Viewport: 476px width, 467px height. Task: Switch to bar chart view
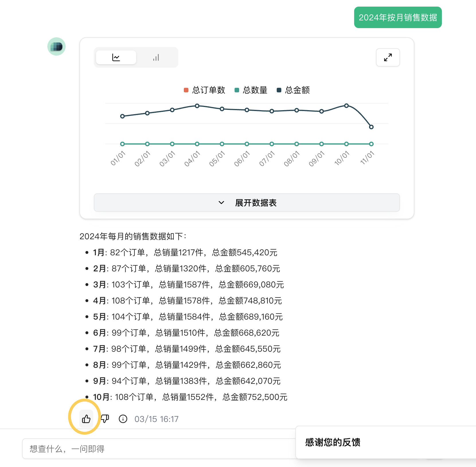(156, 58)
